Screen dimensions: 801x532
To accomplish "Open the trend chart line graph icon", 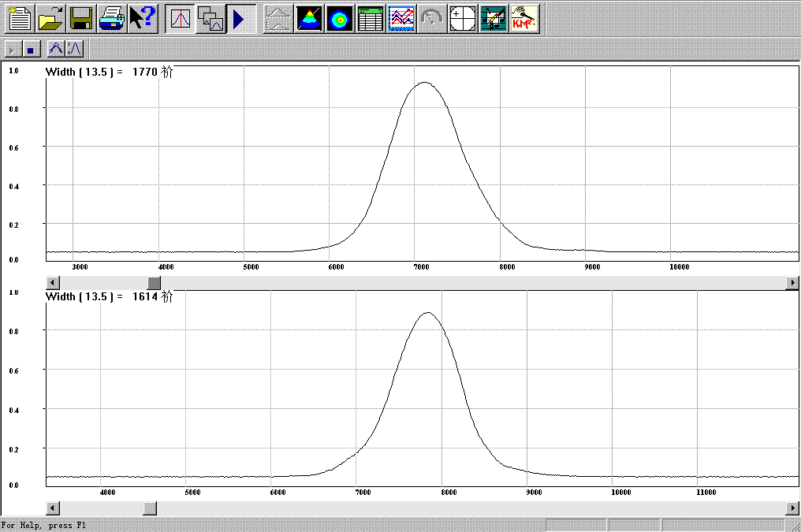I will pyautogui.click(x=401, y=18).
